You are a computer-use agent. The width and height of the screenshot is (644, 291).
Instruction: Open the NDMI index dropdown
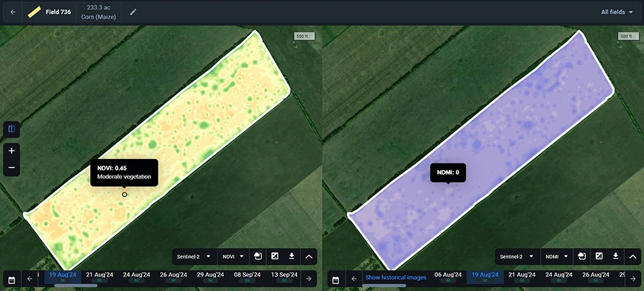pos(556,257)
